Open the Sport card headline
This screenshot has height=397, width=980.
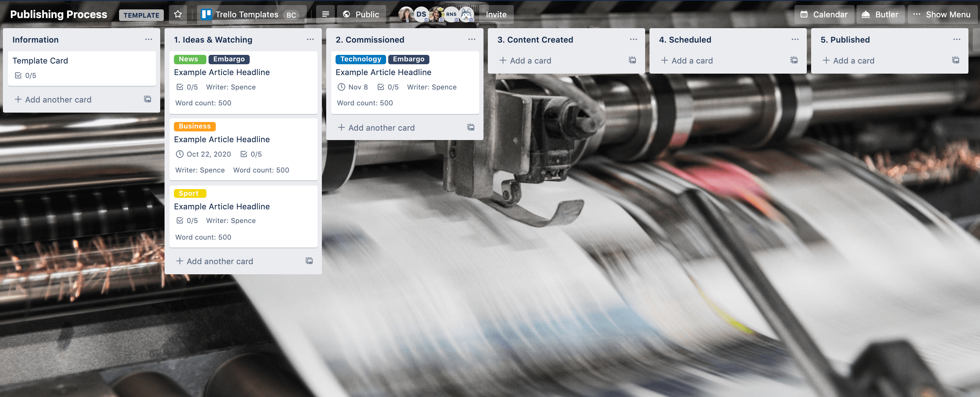[222, 206]
